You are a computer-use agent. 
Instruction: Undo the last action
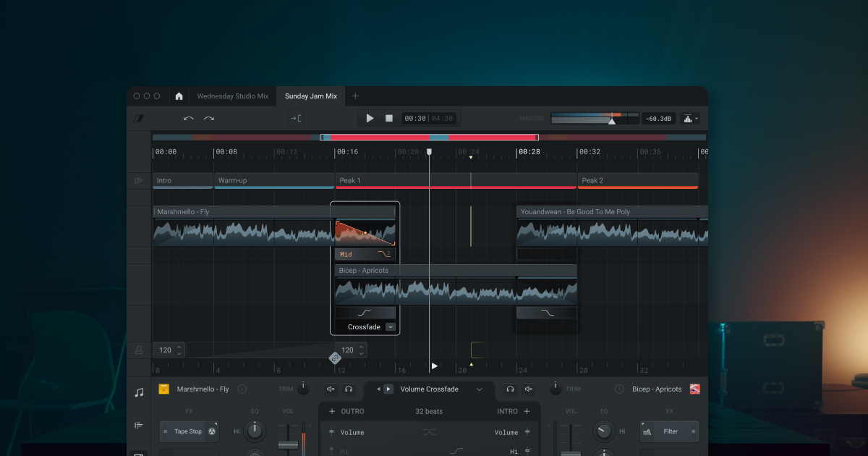(188, 118)
